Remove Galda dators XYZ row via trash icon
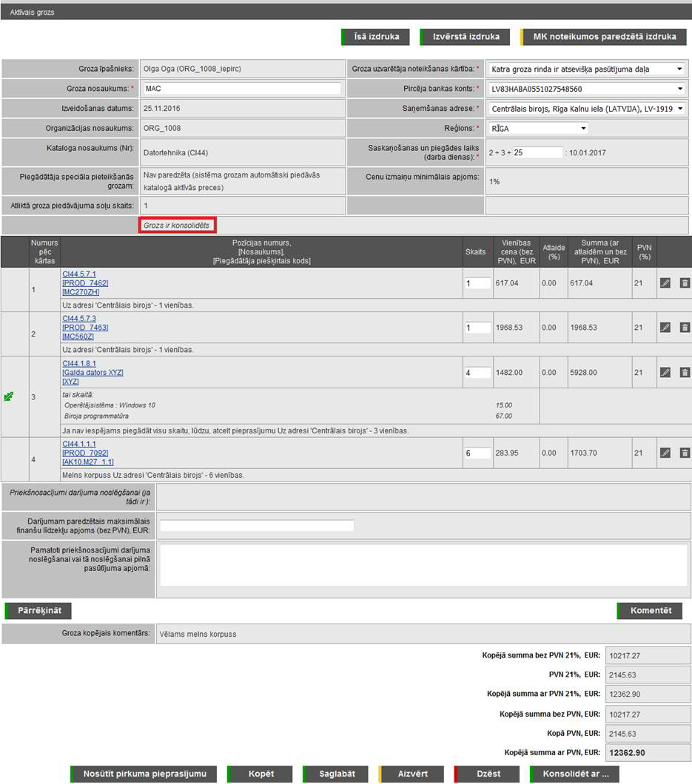This screenshot has height=784, width=692. coord(685,373)
